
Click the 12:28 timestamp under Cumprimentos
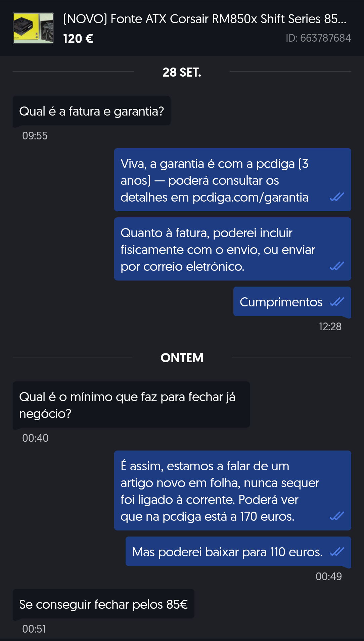330,327
